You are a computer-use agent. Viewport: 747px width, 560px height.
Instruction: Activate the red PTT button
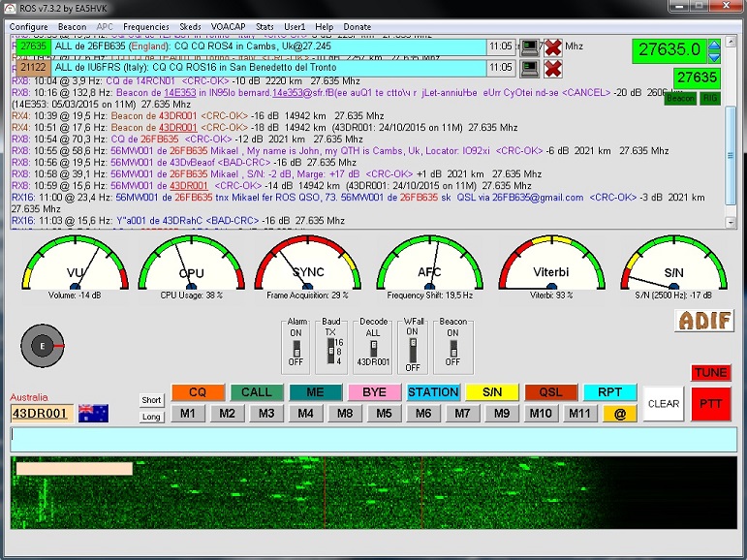coord(711,404)
